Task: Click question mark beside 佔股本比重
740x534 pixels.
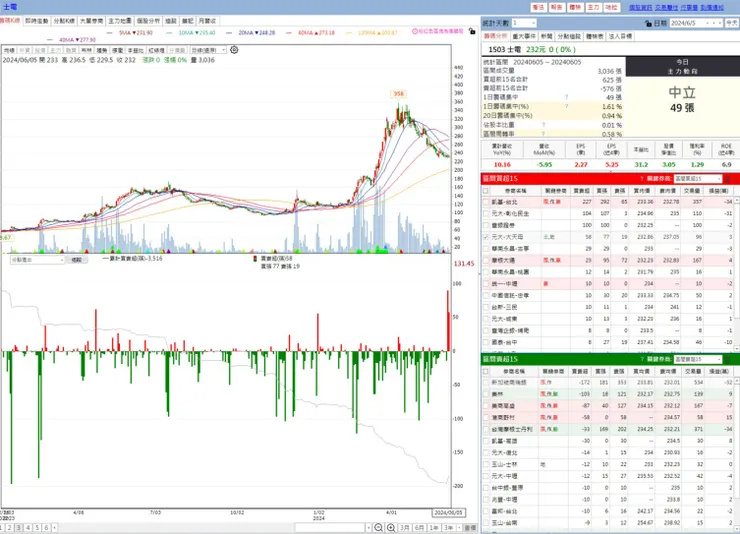Action: 543,125
